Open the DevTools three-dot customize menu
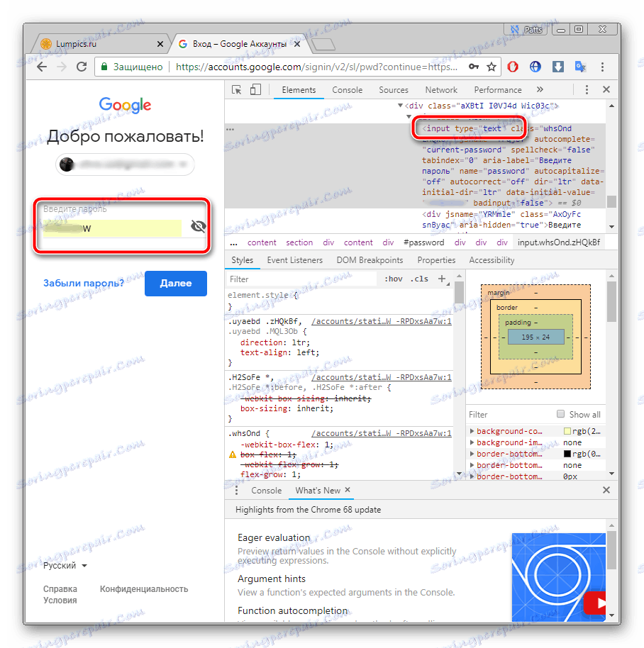This screenshot has width=644, height=648. tap(587, 89)
